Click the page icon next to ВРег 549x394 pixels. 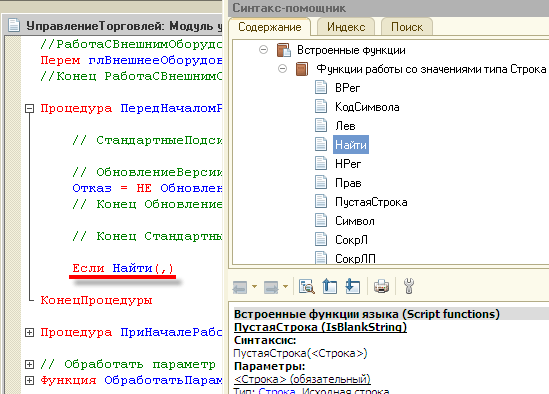click(321, 88)
